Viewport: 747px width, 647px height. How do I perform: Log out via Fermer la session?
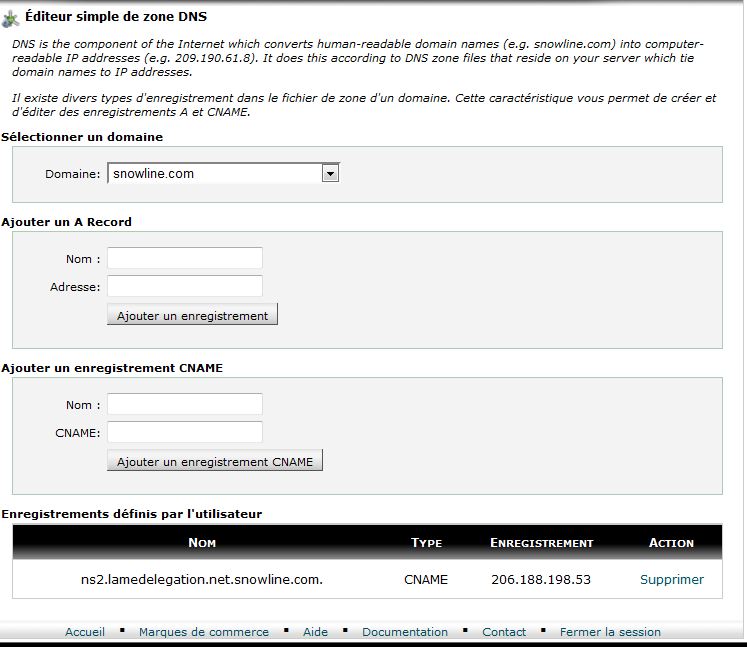coord(610,632)
